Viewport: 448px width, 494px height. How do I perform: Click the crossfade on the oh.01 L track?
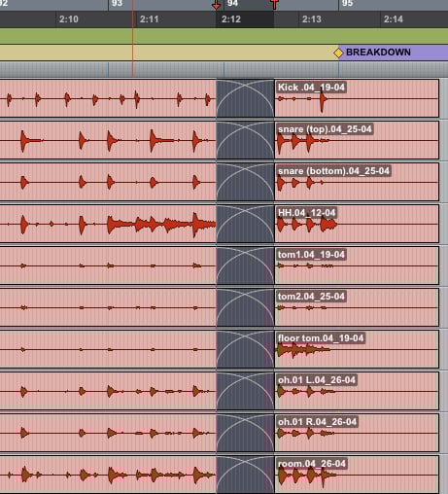tap(245, 391)
